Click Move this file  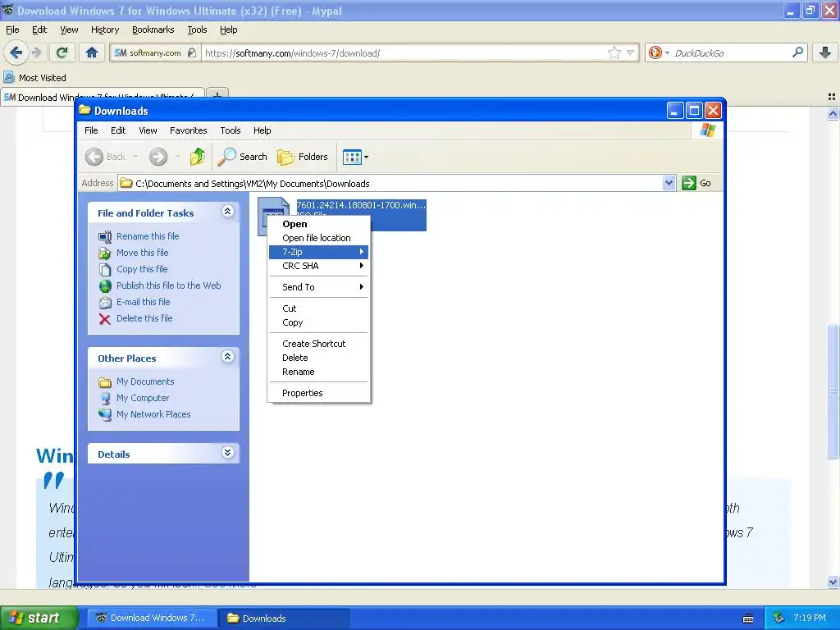(143, 253)
